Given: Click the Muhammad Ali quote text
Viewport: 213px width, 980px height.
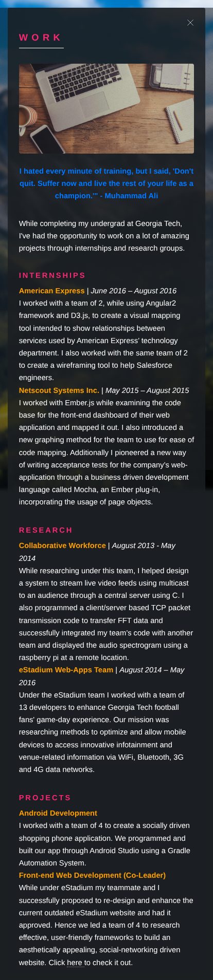Looking at the screenshot, I should tap(106, 183).
